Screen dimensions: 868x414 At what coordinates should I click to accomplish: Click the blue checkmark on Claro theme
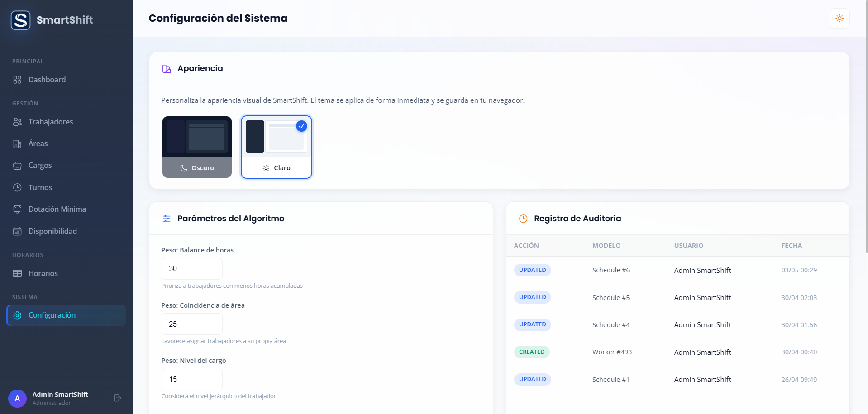tap(301, 126)
